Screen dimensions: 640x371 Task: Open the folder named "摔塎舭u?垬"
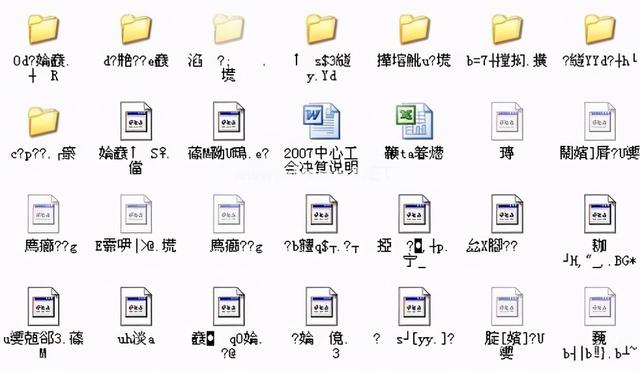pyautogui.click(x=414, y=30)
